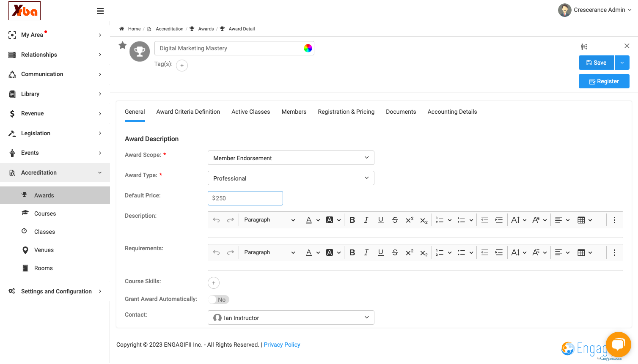Toggle Grant Award Automatically switch
Viewport: 638px width, 364px height.
219,300
